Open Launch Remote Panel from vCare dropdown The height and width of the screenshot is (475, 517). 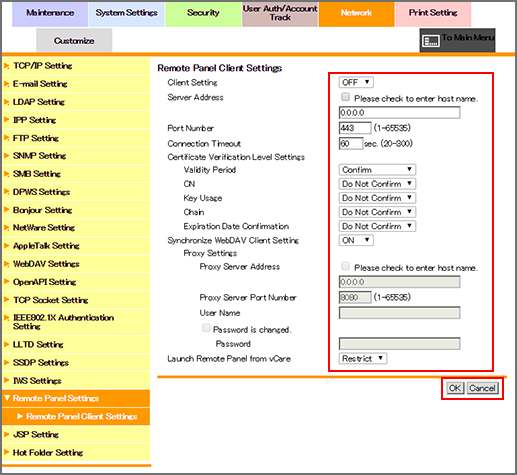point(363,358)
